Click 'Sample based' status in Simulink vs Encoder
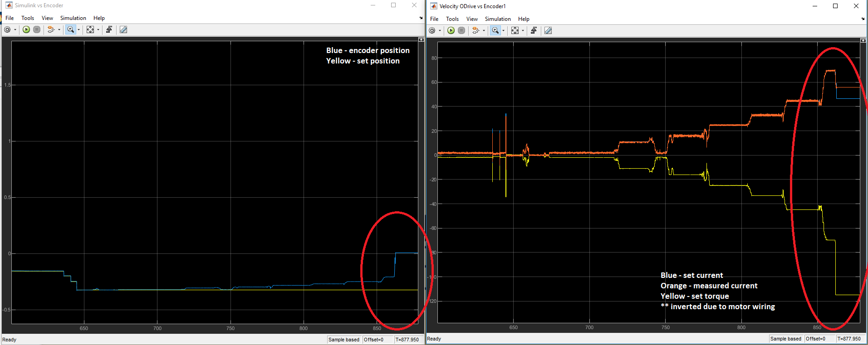Viewport: 868px width, 345px height. pos(344,340)
